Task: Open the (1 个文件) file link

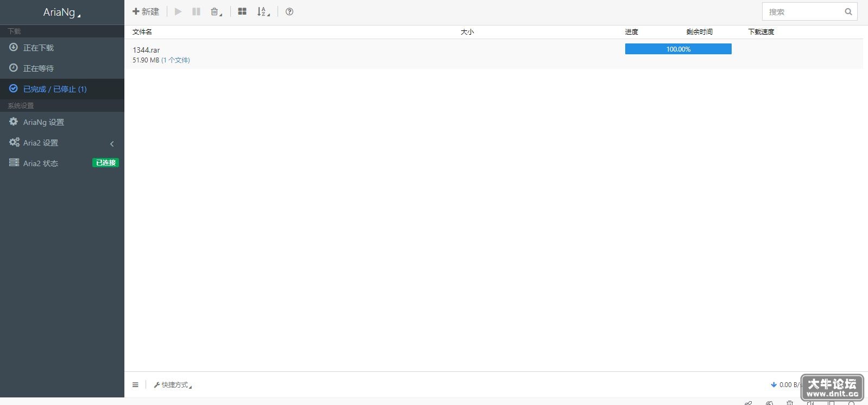Action: (175, 60)
